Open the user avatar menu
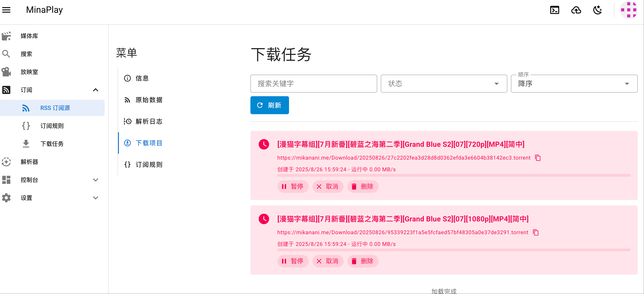 [x=629, y=10]
